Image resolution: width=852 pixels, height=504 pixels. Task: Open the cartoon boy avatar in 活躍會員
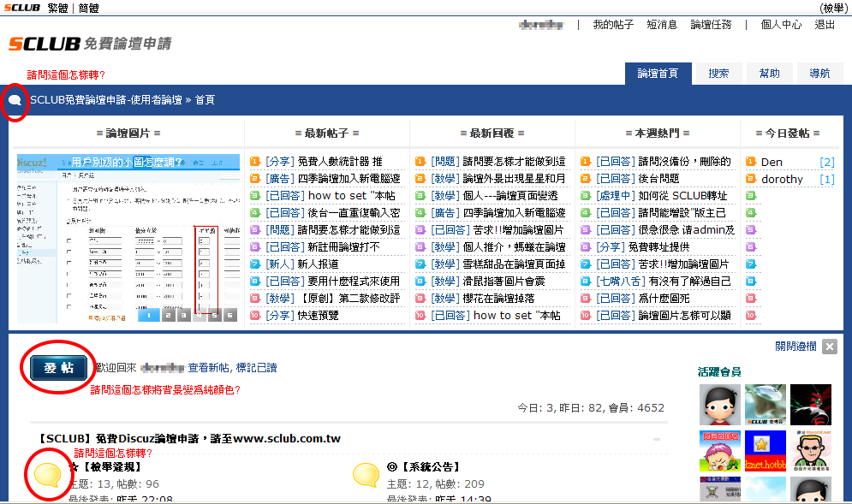point(720,405)
